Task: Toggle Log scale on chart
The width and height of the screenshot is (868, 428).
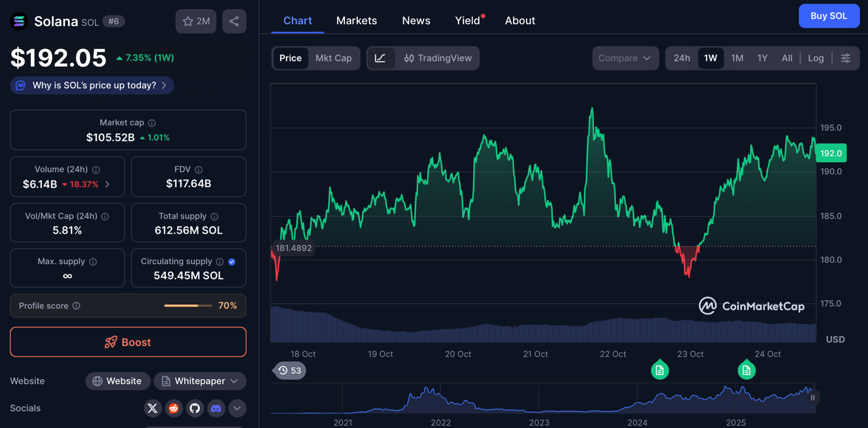Action: pyautogui.click(x=815, y=58)
